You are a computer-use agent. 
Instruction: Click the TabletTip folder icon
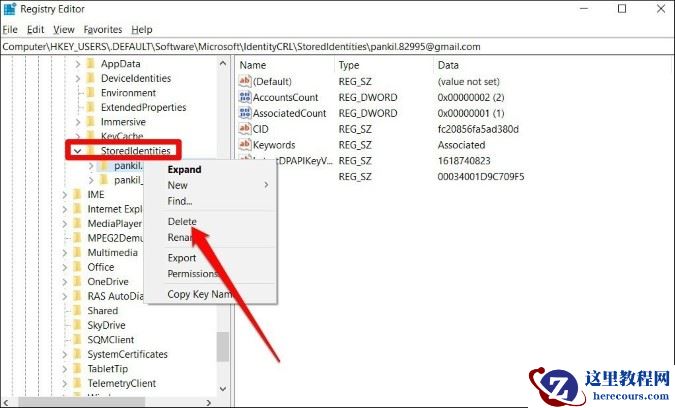coord(77,369)
